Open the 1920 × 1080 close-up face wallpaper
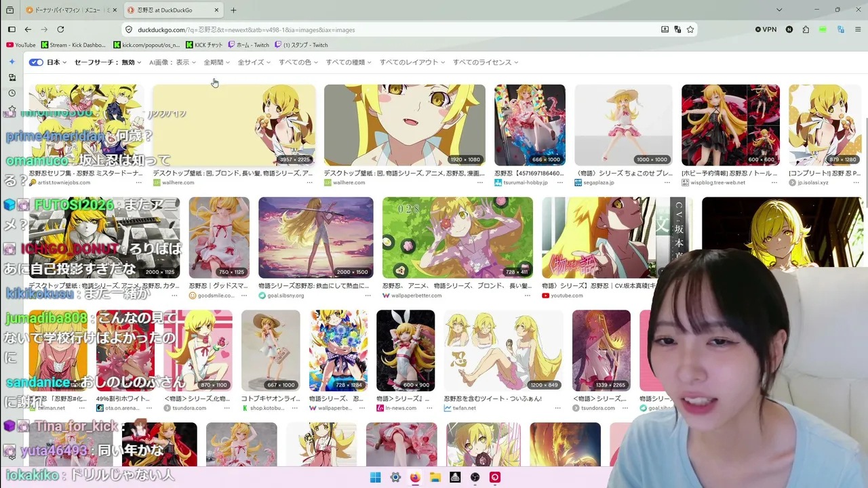 405,125
